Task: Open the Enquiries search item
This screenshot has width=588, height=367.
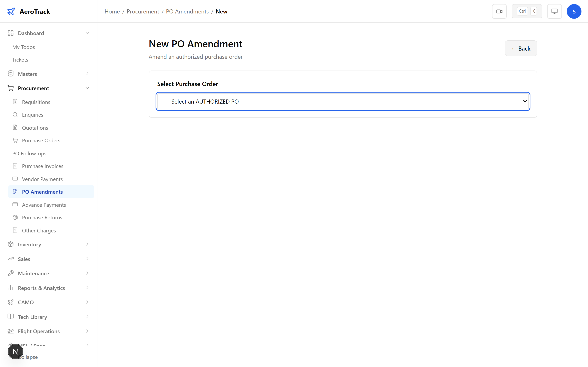Action: 32,115
